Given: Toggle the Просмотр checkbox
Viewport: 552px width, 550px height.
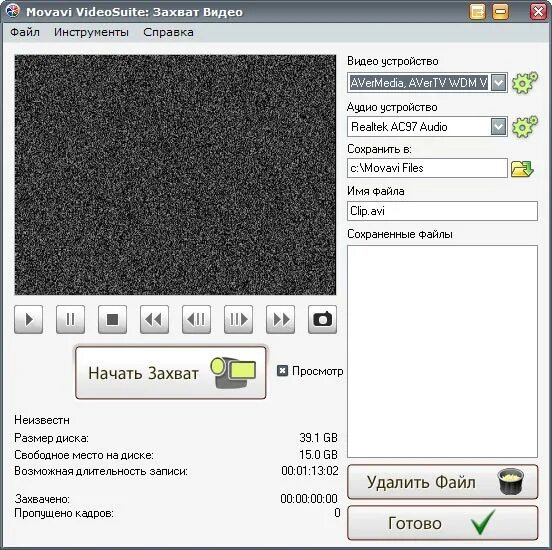Looking at the screenshot, I should coord(282,371).
